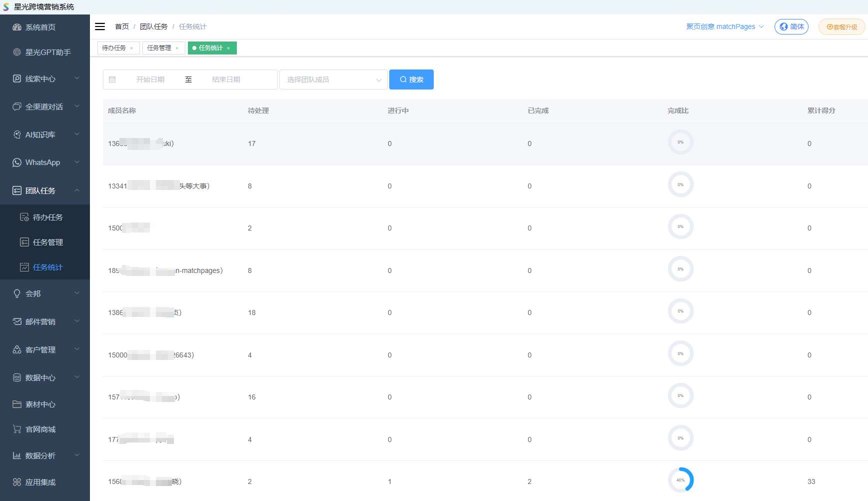Expand the 数据中心 menu arrow

(x=77, y=377)
